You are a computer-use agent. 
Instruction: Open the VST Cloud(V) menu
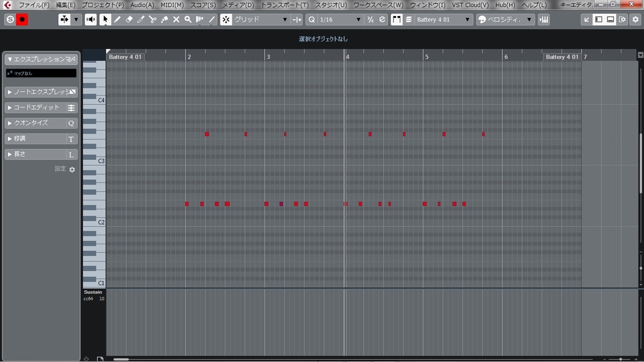[x=470, y=5]
